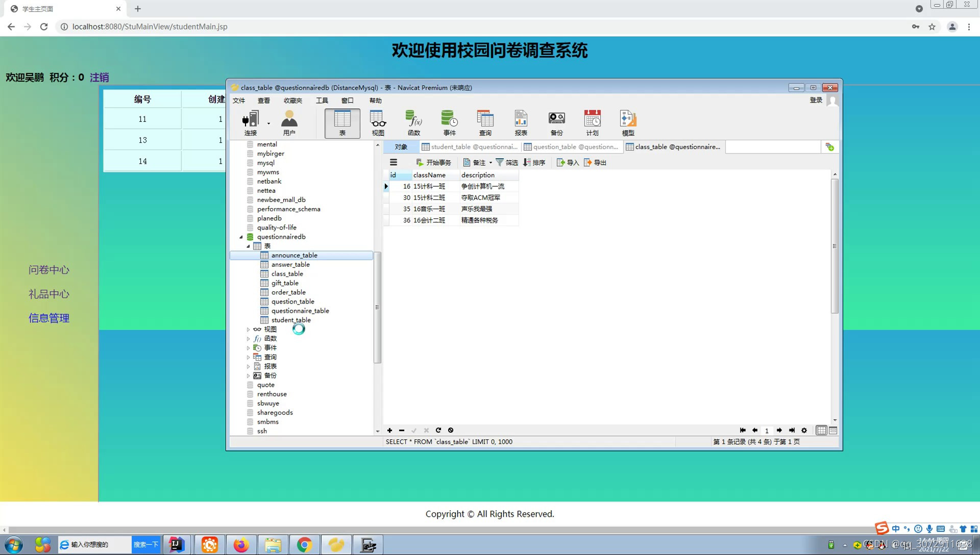
Task: Click the add record plus icon
Action: point(389,431)
